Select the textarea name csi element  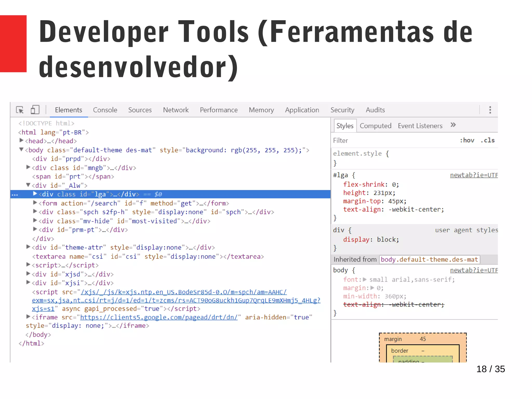coord(148,257)
